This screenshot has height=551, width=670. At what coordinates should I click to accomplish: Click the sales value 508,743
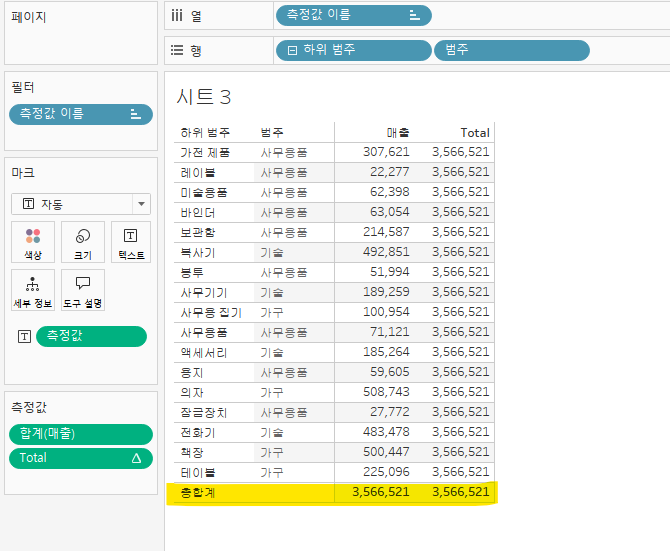click(386, 392)
